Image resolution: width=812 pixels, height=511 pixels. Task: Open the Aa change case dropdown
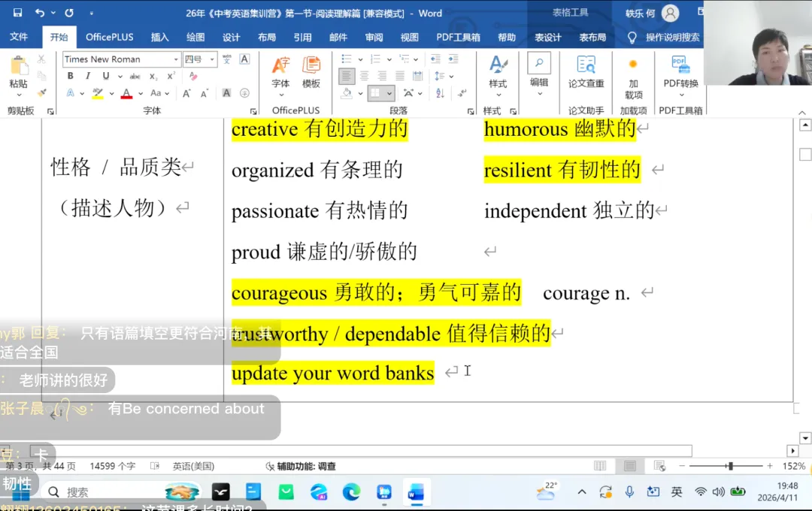pos(156,92)
